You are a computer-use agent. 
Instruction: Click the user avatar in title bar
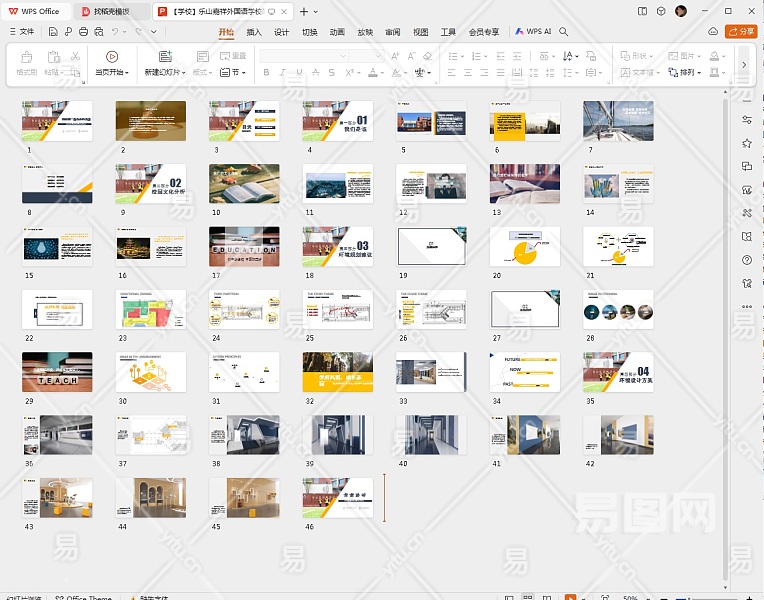pyautogui.click(x=681, y=11)
